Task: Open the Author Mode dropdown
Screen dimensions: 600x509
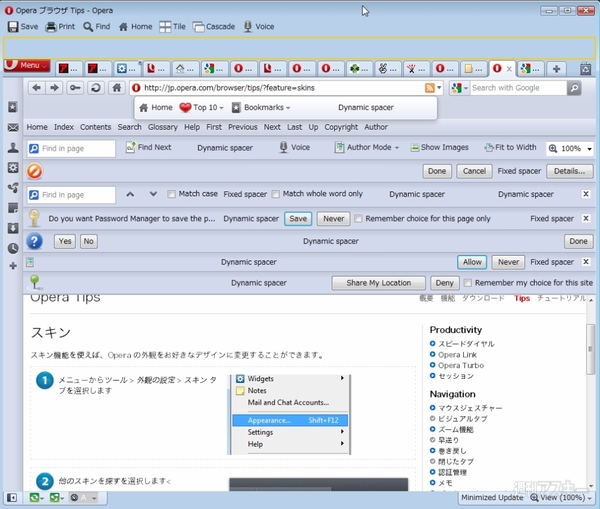Action: 397,148
